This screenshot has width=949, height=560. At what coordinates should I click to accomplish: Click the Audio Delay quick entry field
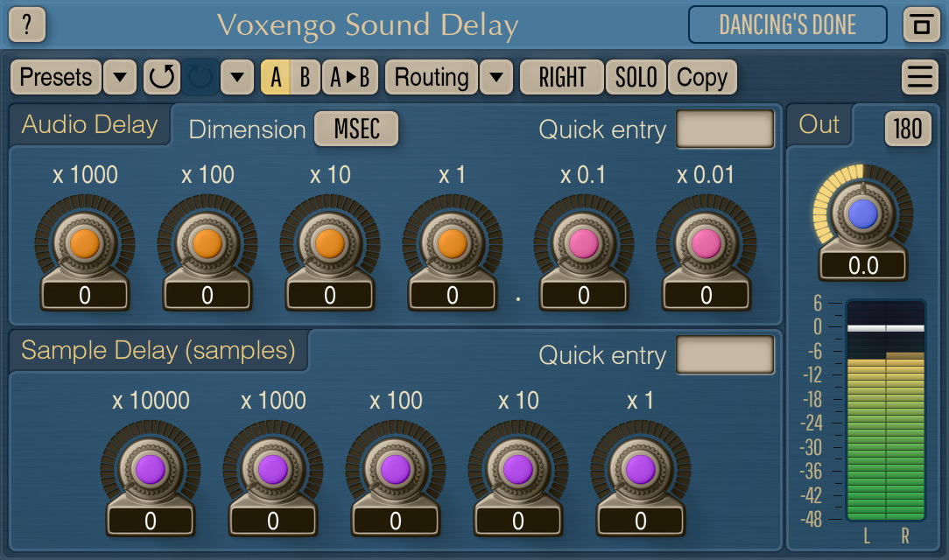point(725,129)
